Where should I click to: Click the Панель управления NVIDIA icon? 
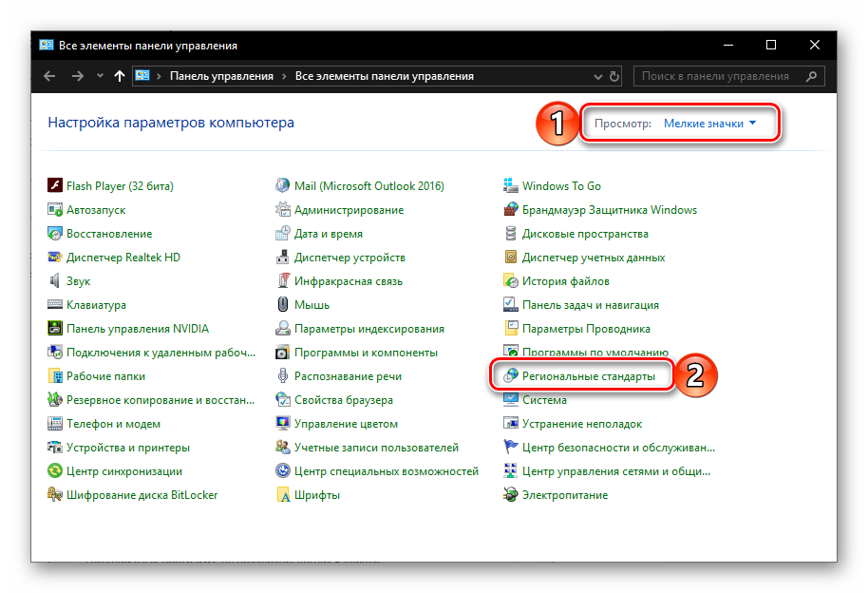(55, 329)
